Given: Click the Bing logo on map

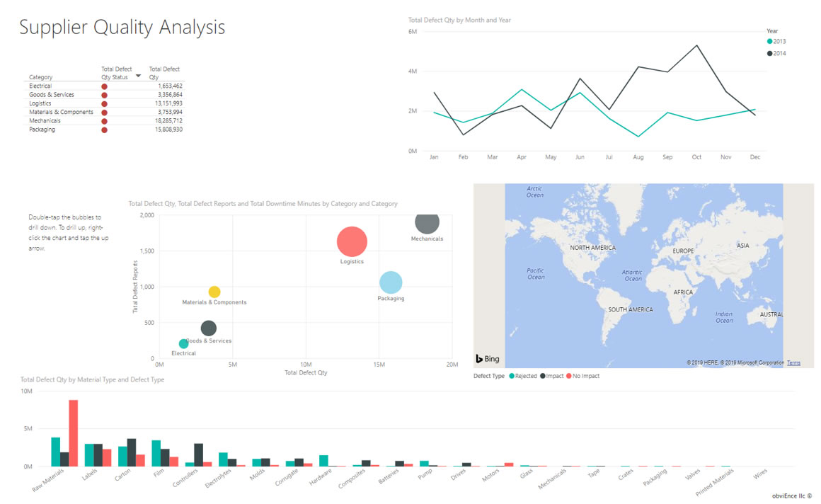Looking at the screenshot, I should point(488,359).
